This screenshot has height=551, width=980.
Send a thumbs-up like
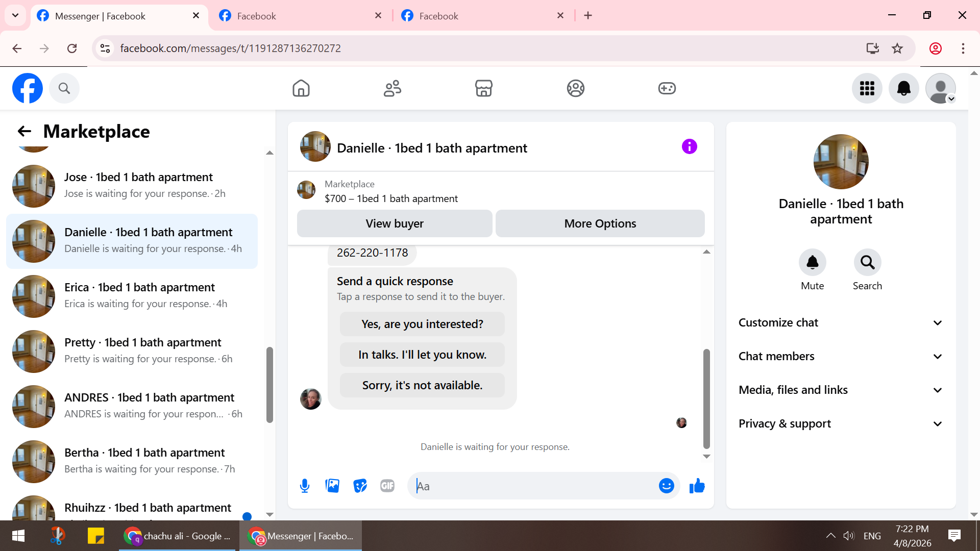(697, 486)
